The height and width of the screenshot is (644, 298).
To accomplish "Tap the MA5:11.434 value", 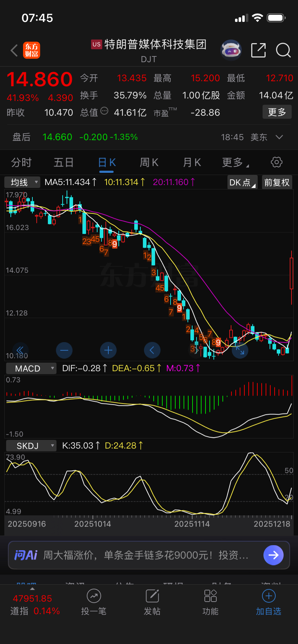I will pyautogui.click(x=71, y=182).
